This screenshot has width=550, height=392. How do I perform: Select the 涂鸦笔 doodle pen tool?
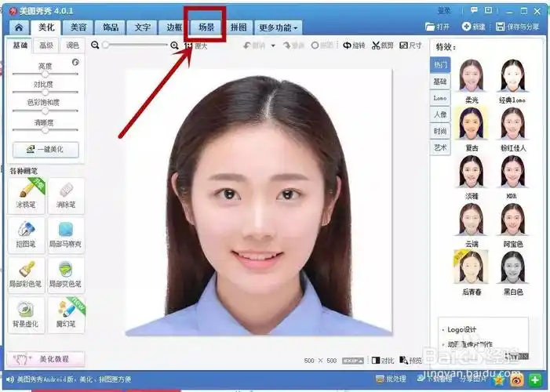25,194
